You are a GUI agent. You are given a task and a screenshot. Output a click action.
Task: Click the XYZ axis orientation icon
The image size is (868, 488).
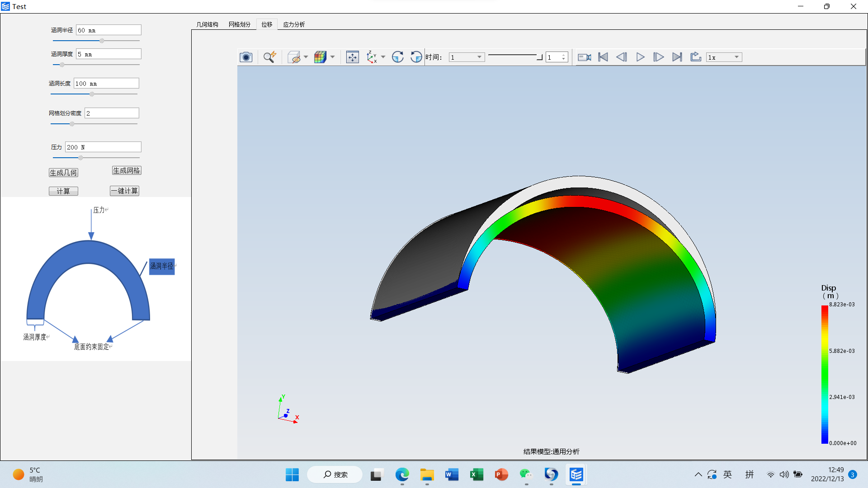coord(372,57)
